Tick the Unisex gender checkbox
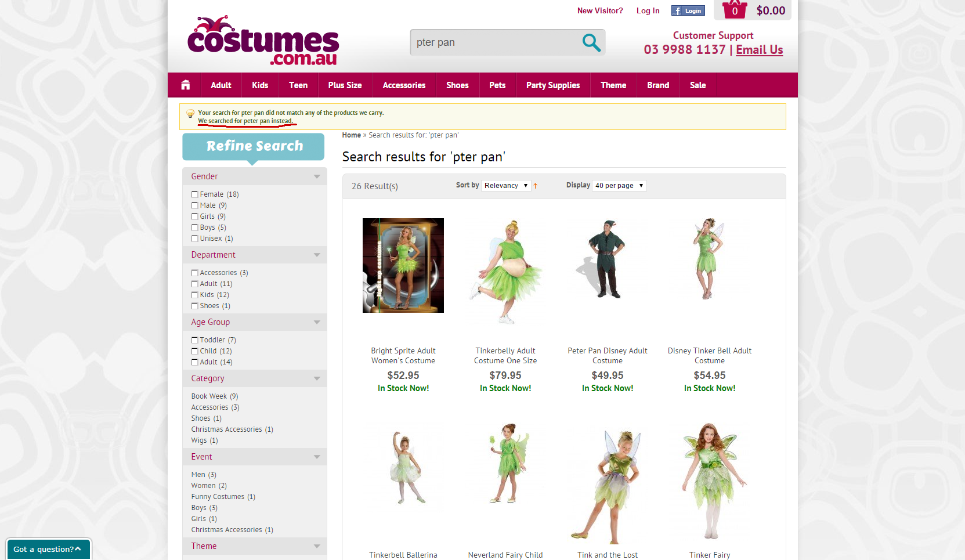Viewport: 965px width, 560px height. coord(195,239)
